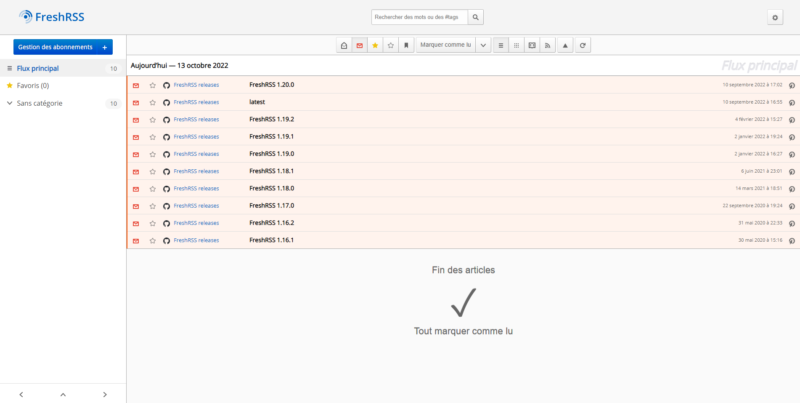Switch to normal list view
Image resolution: width=800 pixels, height=403 pixels.
click(501, 45)
